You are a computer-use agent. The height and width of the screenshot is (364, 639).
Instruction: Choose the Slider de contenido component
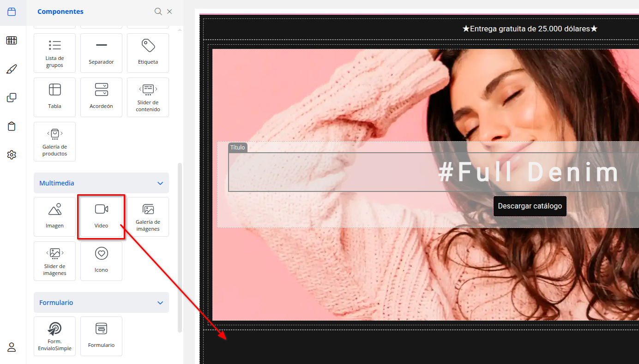148,97
